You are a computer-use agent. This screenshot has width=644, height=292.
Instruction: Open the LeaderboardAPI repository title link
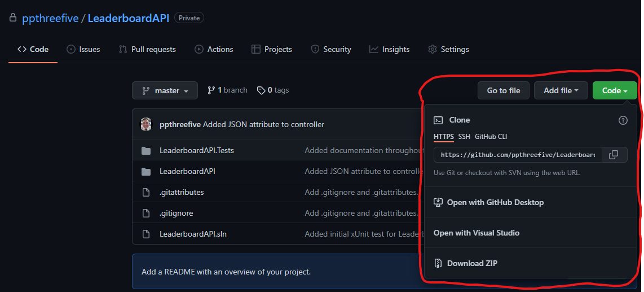point(129,18)
